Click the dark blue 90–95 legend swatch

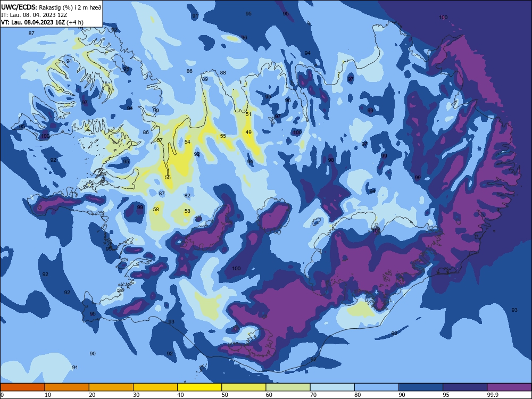tap(421, 387)
